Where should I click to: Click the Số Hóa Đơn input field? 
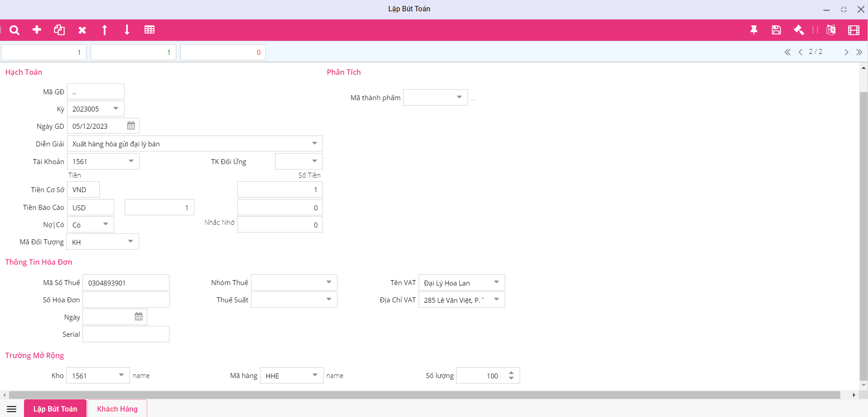pyautogui.click(x=126, y=300)
